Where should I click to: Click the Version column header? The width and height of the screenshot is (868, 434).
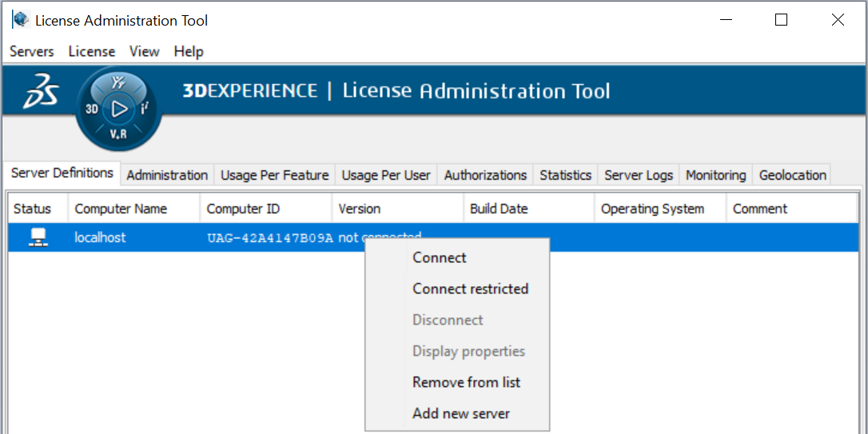point(398,209)
